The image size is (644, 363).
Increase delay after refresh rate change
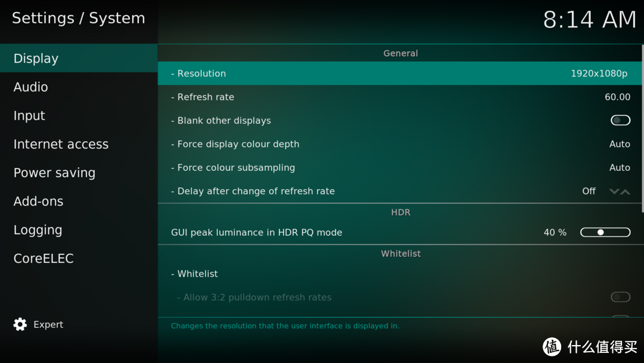click(x=625, y=191)
